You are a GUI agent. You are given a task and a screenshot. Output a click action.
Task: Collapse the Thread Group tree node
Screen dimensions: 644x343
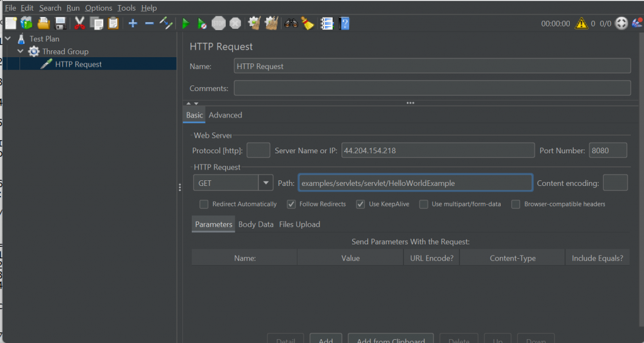pyautogui.click(x=21, y=52)
